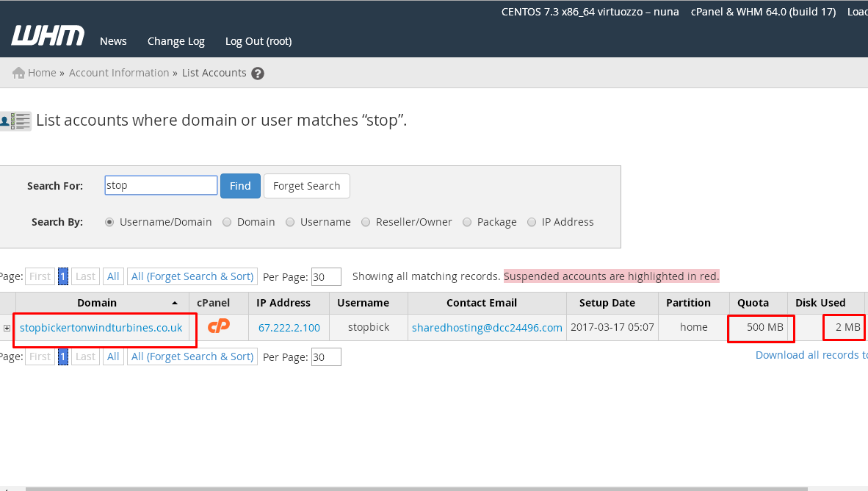This screenshot has height=491, width=868.
Task: Open cPanel icon for stopbickertonwindturbines.co.uk
Action: click(x=219, y=326)
